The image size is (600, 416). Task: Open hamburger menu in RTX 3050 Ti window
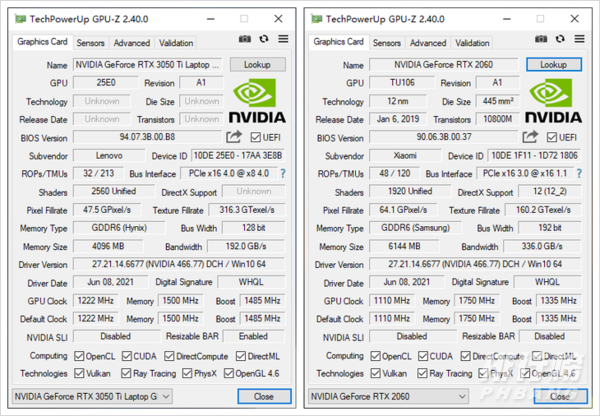point(283,39)
